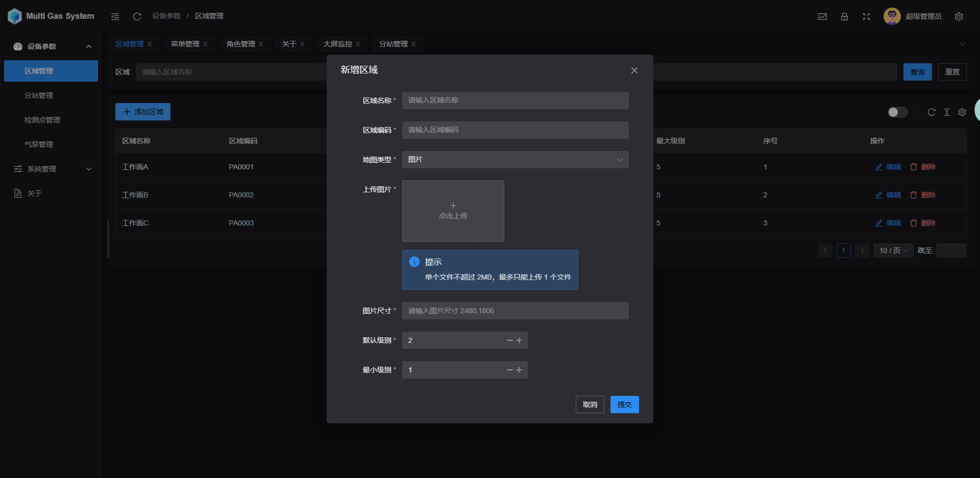
Task: Go to the previous page arrow in pagination
Action: click(825, 250)
